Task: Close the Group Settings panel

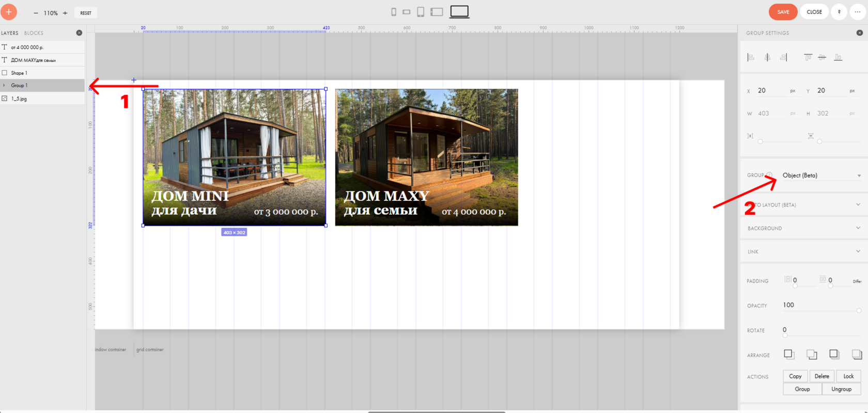Action: coord(860,33)
